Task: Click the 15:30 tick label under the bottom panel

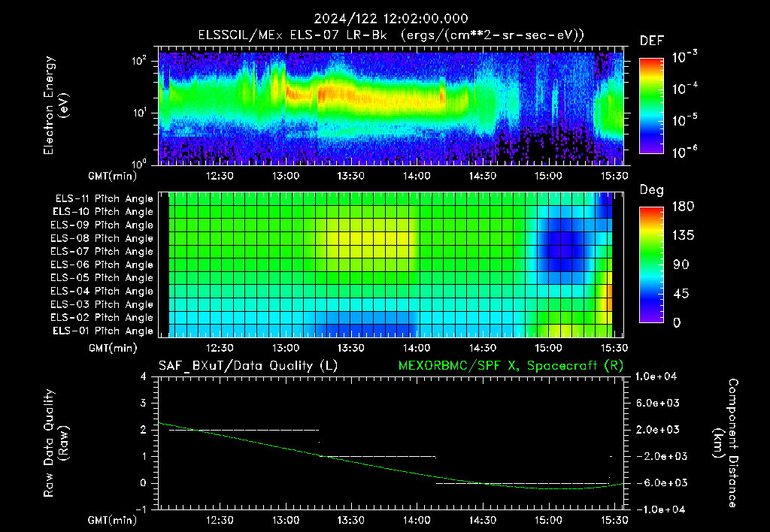Action: [x=614, y=520]
